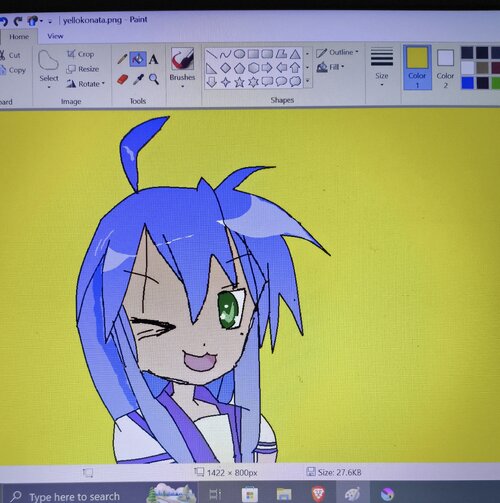
Task: Open the Customize Quick Access Toolbar dropdown
Action: click(x=50, y=22)
